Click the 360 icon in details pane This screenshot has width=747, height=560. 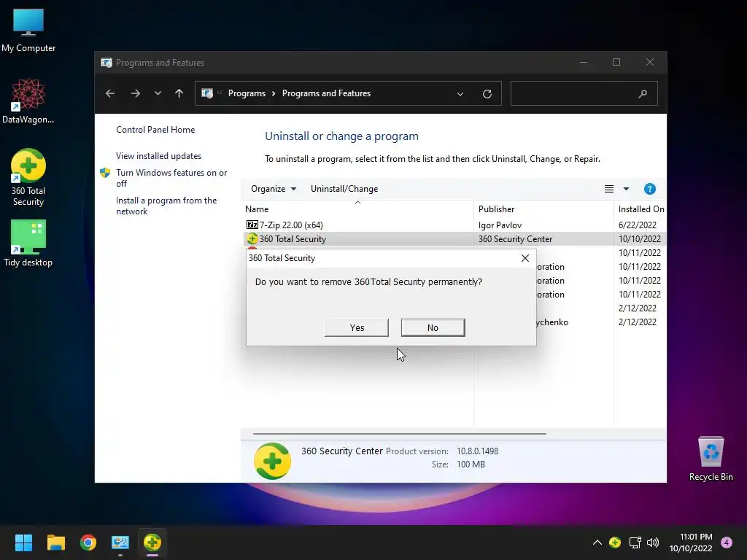tap(273, 461)
